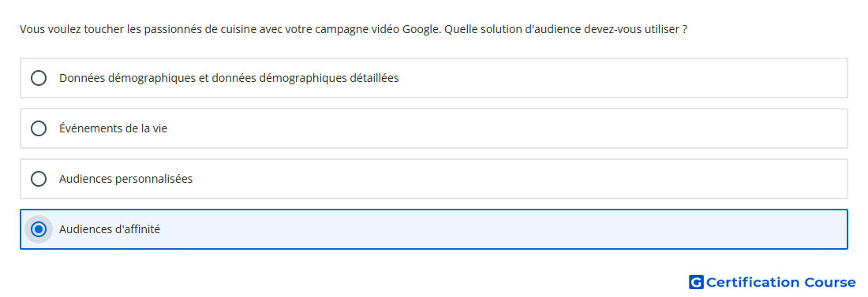This screenshot has width=868, height=297.
Task: Click empty area of the Données démographiques option box
Action: coord(609,78)
